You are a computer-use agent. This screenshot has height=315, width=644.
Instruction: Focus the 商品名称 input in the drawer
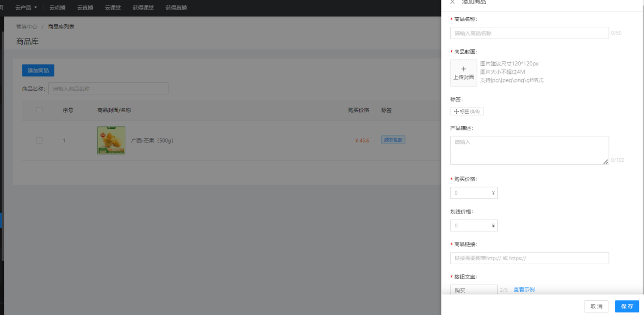click(529, 33)
